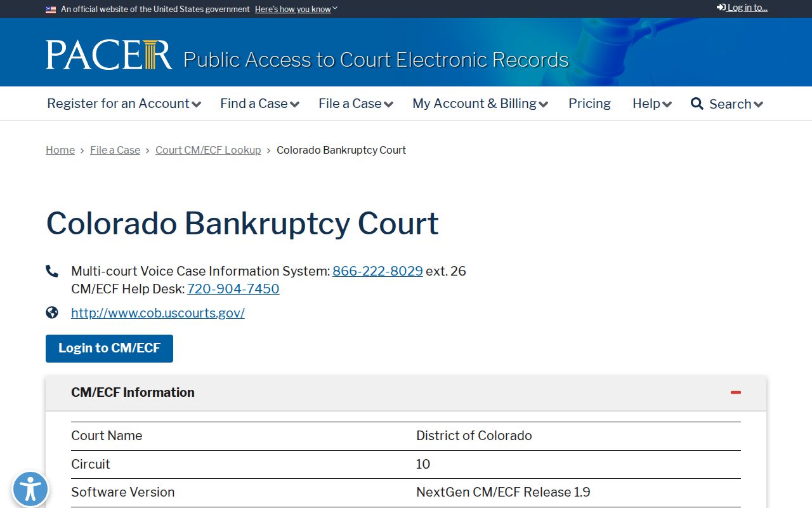Click 'Colorado Bankruptcy Court' breadcrumb text
Viewport: 812px width, 508px height.
[x=341, y=150]
